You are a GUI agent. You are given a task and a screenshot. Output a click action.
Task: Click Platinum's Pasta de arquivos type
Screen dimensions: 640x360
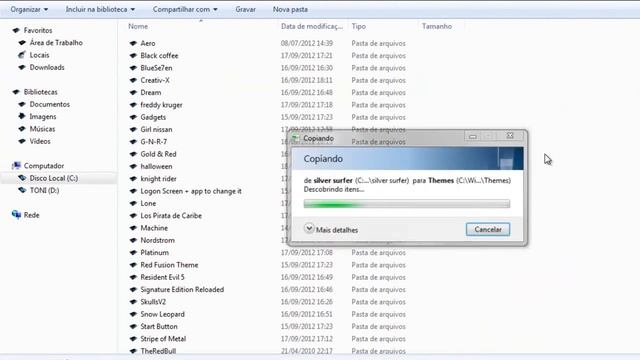378,252
